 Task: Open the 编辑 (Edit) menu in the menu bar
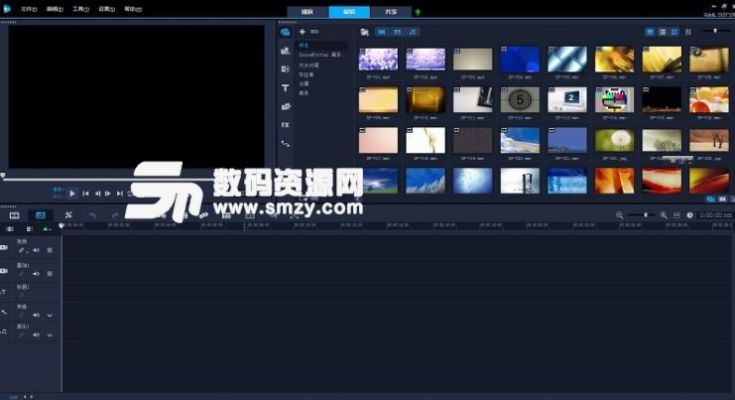[x=54, y=9]
